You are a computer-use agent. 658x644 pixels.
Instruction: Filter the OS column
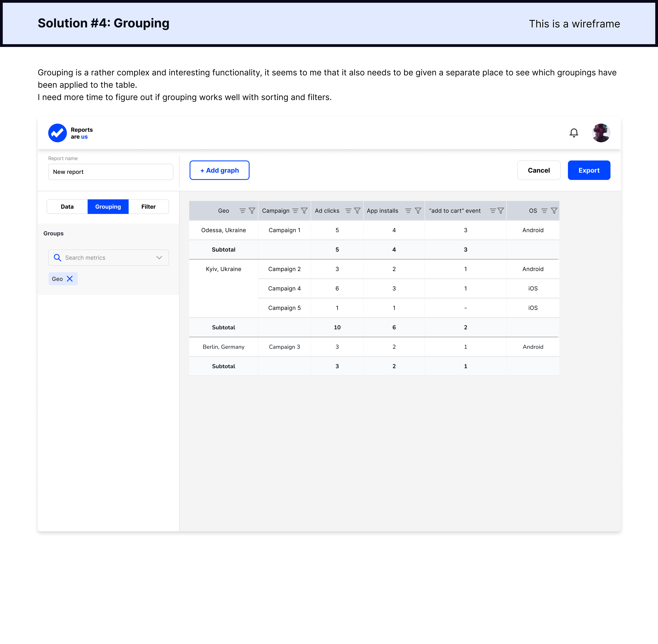pos(554,211)
